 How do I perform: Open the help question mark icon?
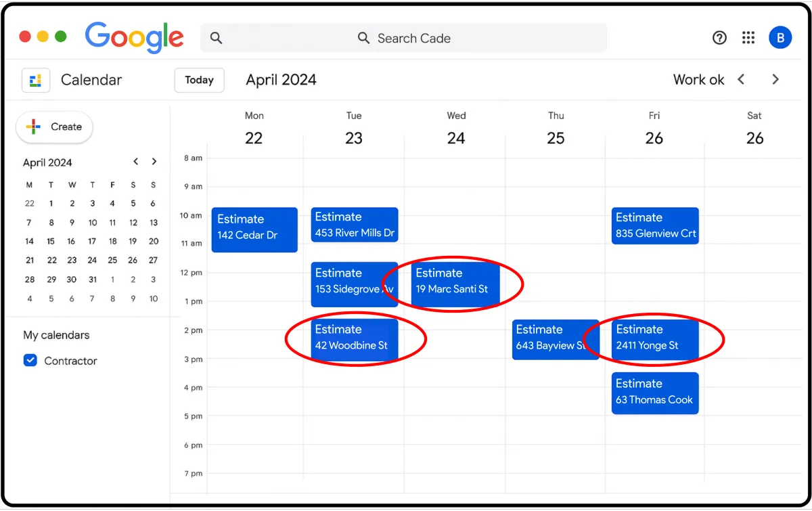[x=719, y=38]
